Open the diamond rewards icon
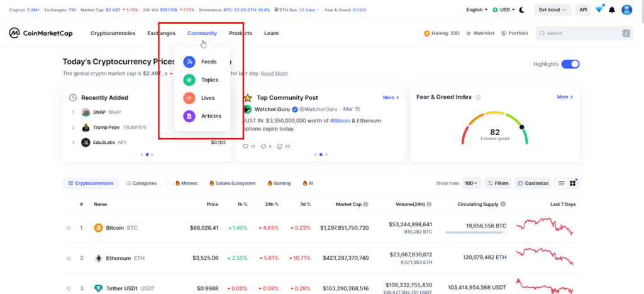The width and height of the screenshot is (644, 294). tap(599, 9)
